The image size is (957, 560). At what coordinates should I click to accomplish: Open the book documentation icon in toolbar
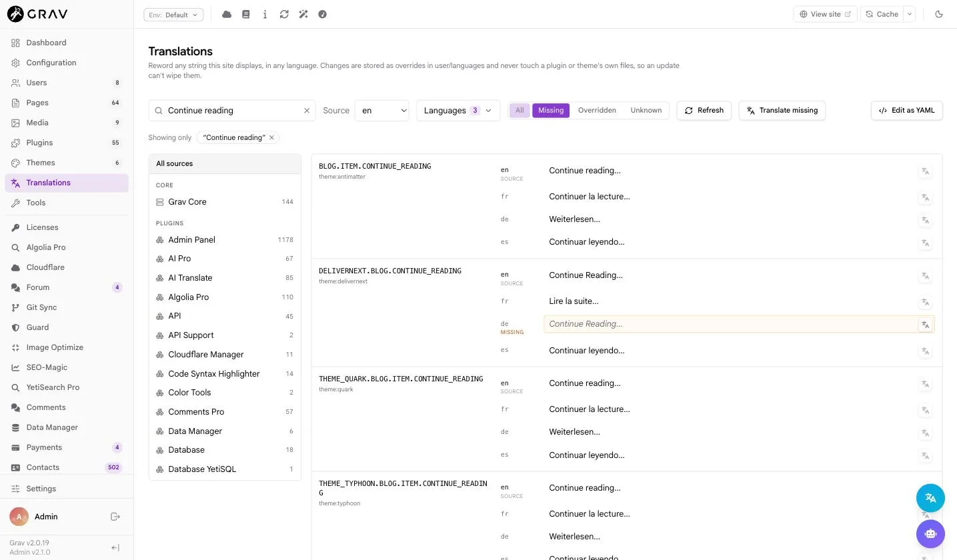pos(246,14)
